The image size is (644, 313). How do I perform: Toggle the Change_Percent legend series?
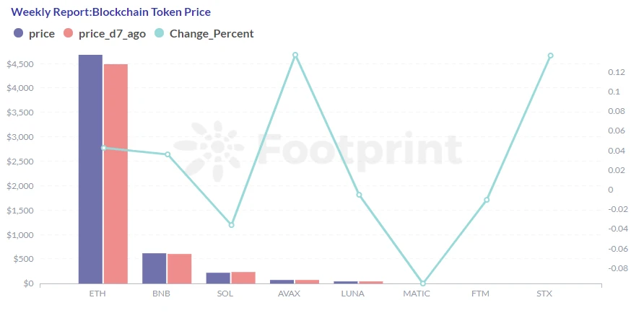204,33
